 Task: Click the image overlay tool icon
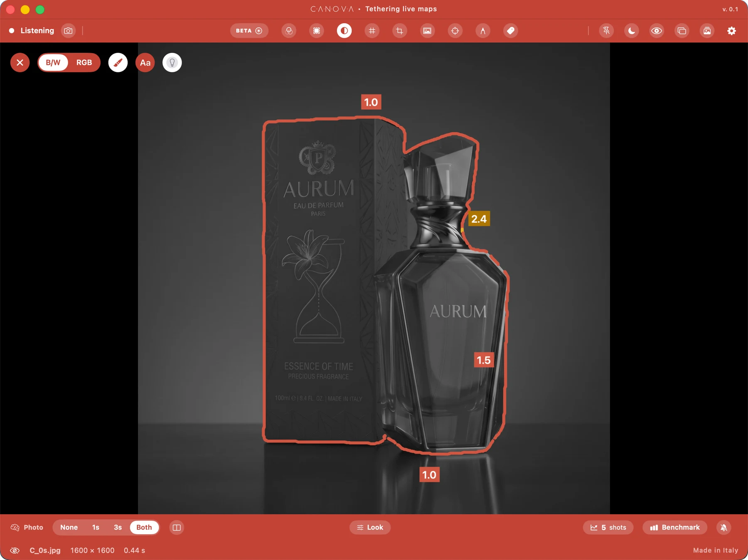pyautogui.click(x=427, y=31)
